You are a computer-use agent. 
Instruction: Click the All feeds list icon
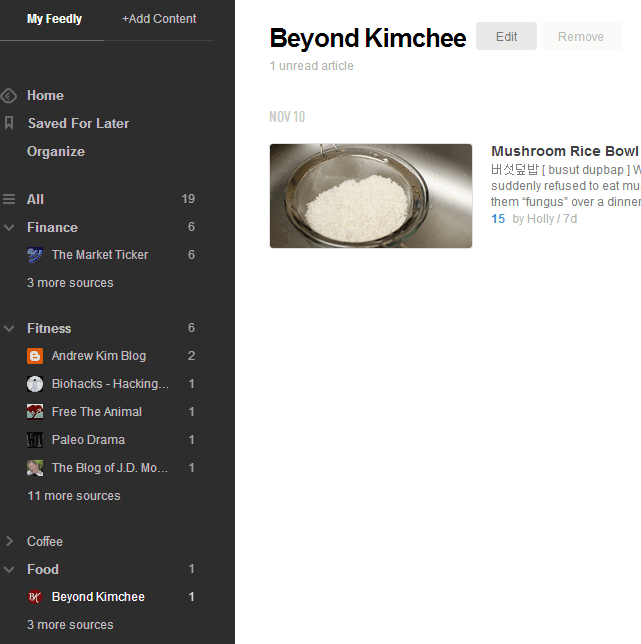click(9, 199)
